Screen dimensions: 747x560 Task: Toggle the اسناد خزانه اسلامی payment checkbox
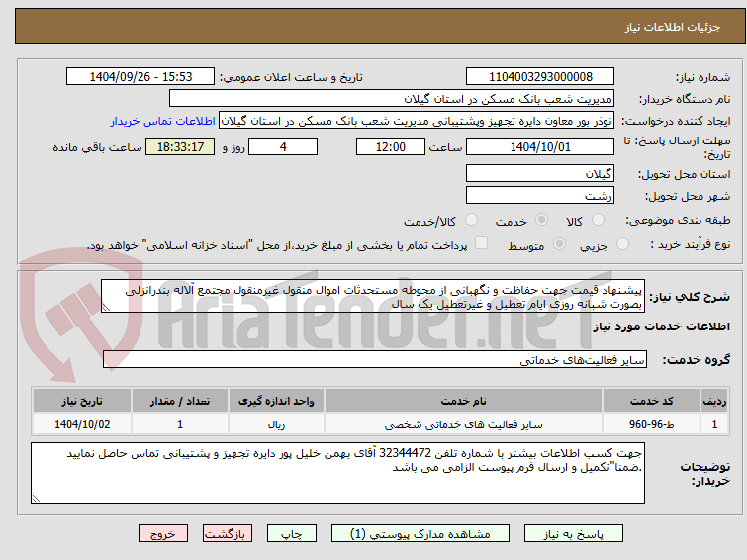pos(482,243)
